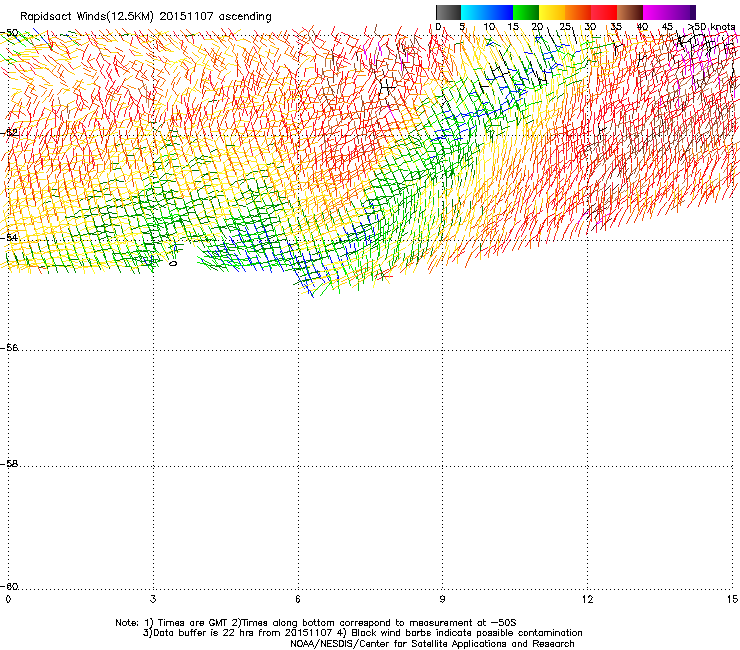Click the '10' label under the color bar
This screenshot has width=740, height=650.
pyautogui.click(x=489, y=27)
